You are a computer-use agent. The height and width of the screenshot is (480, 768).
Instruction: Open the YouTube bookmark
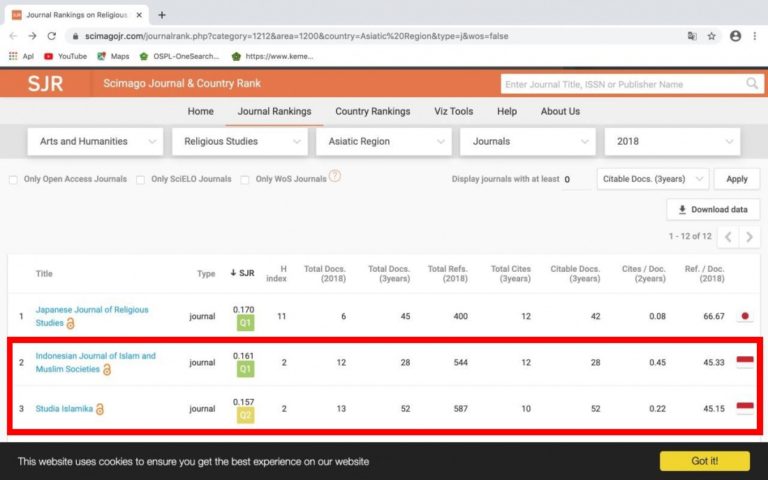[x=65, y=56]
